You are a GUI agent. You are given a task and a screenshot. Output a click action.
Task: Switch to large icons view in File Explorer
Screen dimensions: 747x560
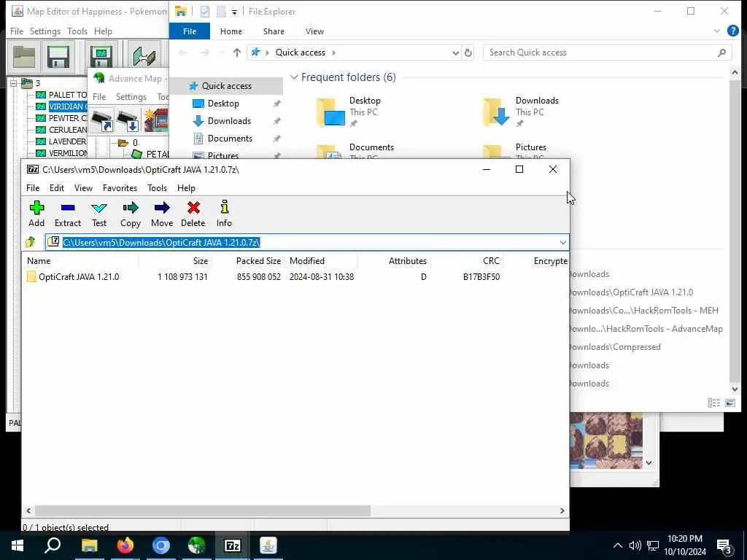[x=729, y=402]
